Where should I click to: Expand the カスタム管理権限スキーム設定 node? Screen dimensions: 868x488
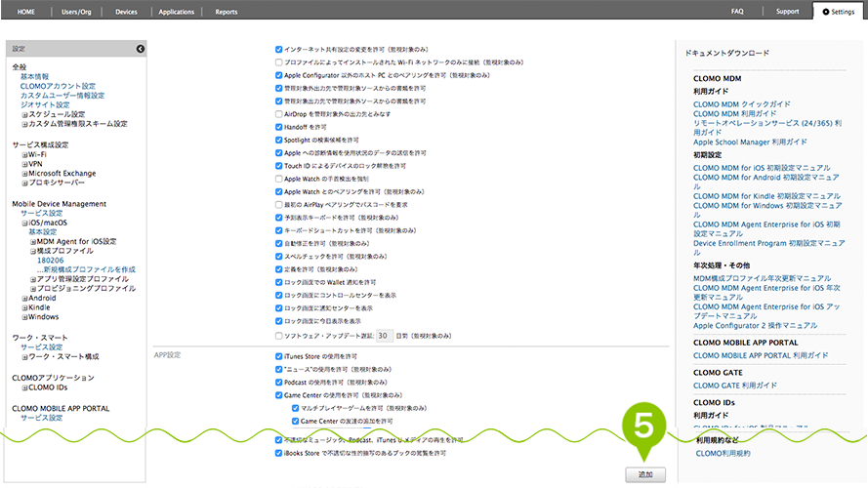coord(25,124)
